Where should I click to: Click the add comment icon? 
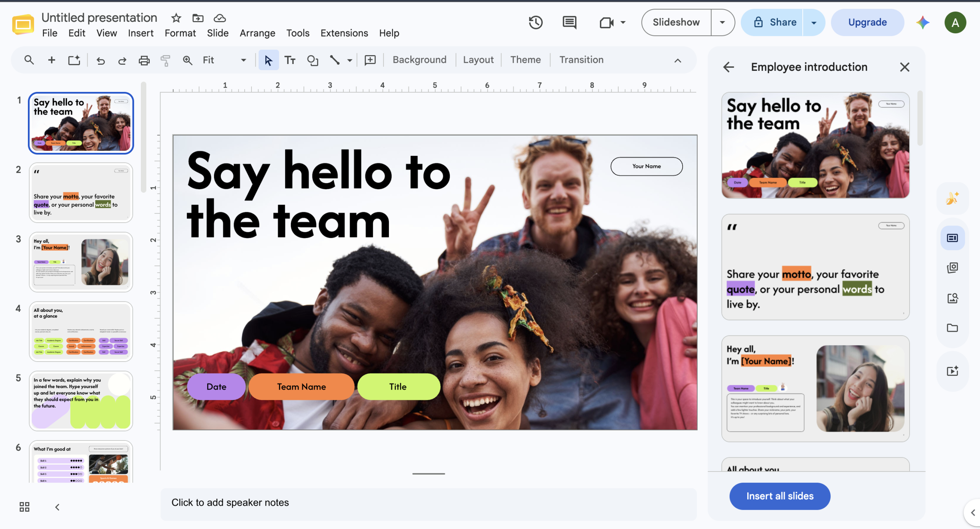(370, 60)
